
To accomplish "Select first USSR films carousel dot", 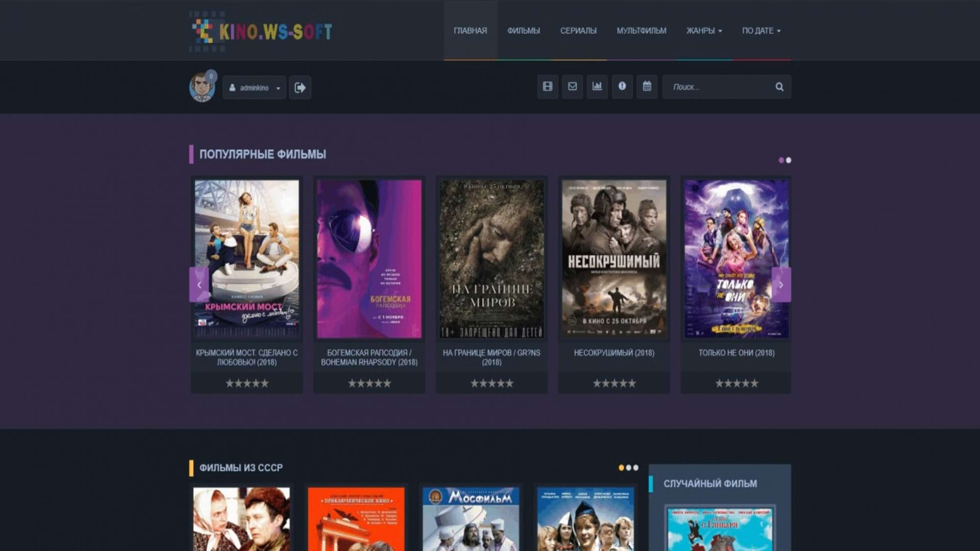I will [x=621, y=467].
